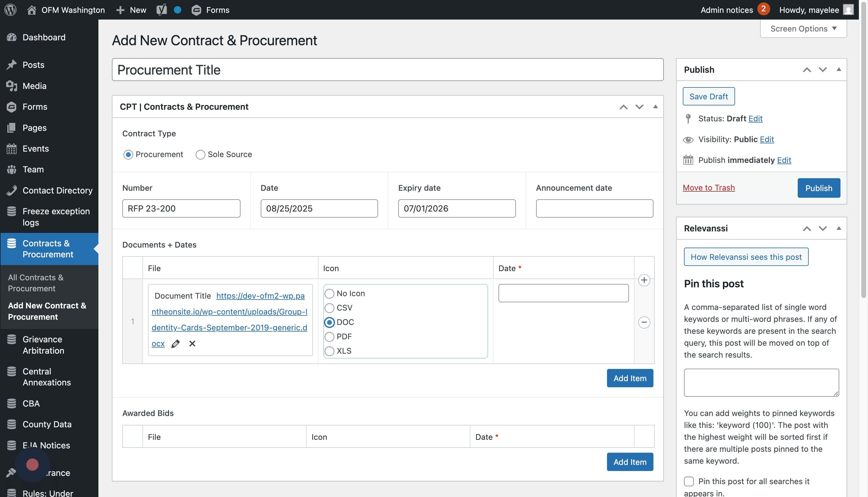This screenshot has height=497, width=868.
Task: Click the Move to Trash link
Action: click(x=708, y=188)
